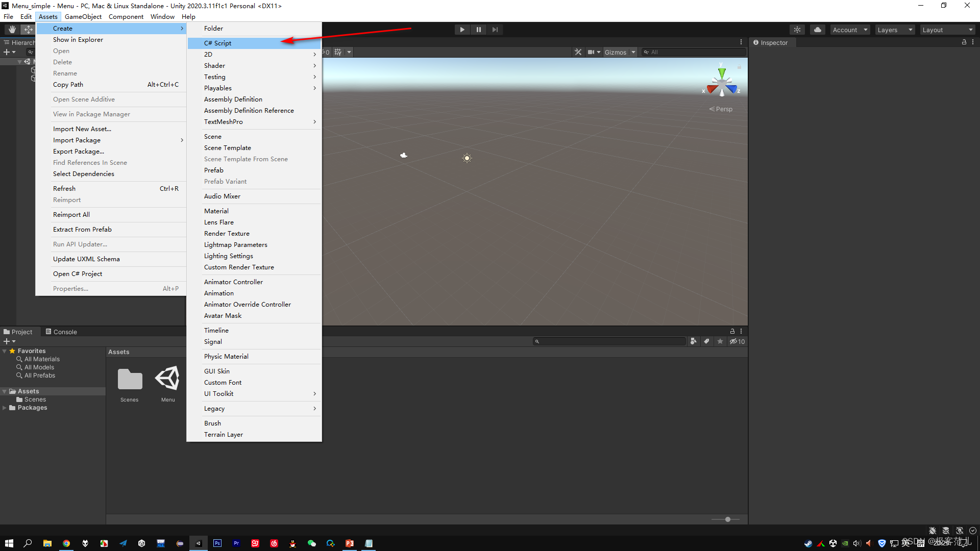This screenshot has width=980, height=551.
Task: Switch to the Console tab
Action: pyautogui.click(x=61, y=332)
